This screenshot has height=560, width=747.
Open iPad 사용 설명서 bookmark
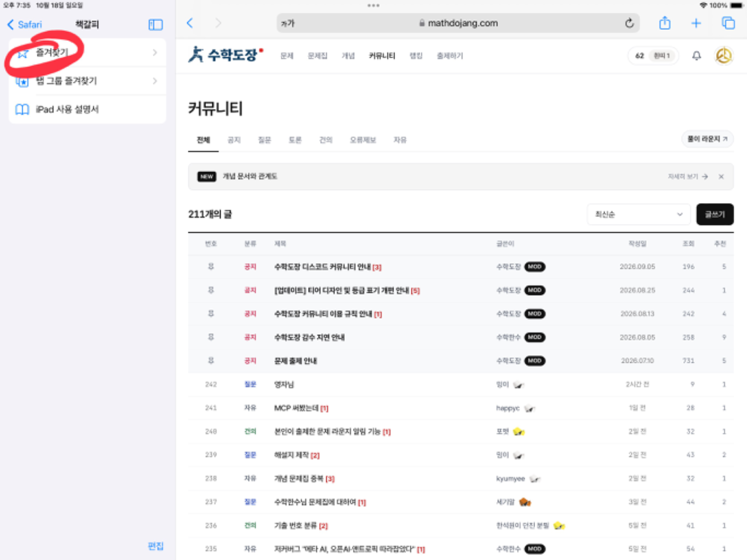point(88,109)
